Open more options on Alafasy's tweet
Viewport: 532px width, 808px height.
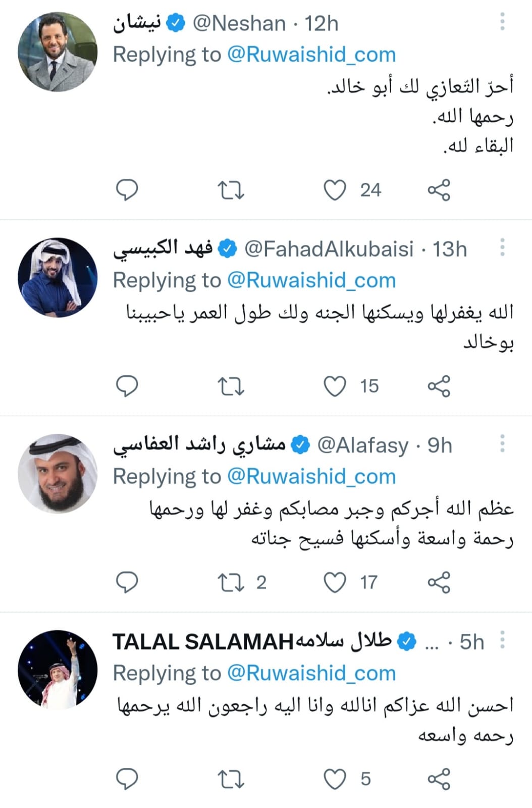coord(502,443)
